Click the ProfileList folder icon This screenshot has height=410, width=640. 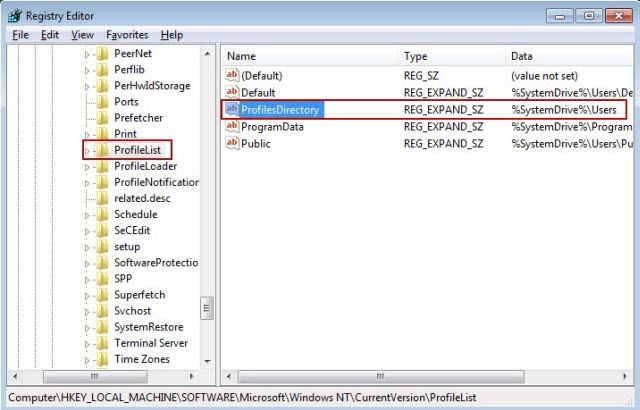tap(102, 150)
